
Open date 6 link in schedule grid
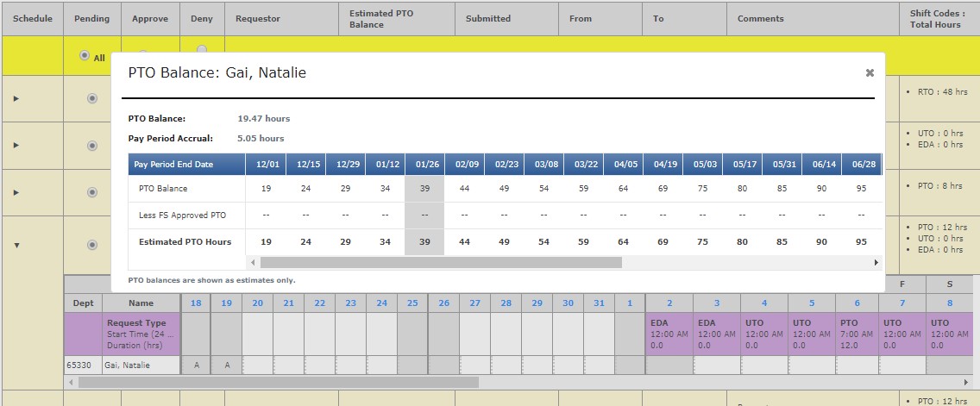click(x=857, y=303)
